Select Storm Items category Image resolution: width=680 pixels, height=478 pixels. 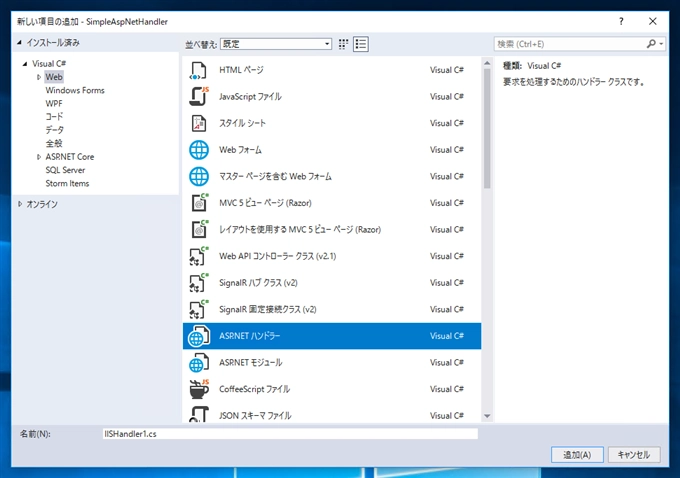(67, 183)
